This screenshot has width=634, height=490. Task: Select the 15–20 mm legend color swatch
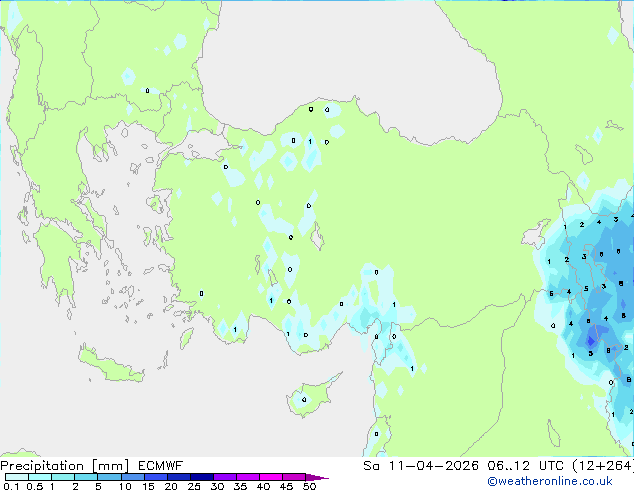(x=156, y=477)
